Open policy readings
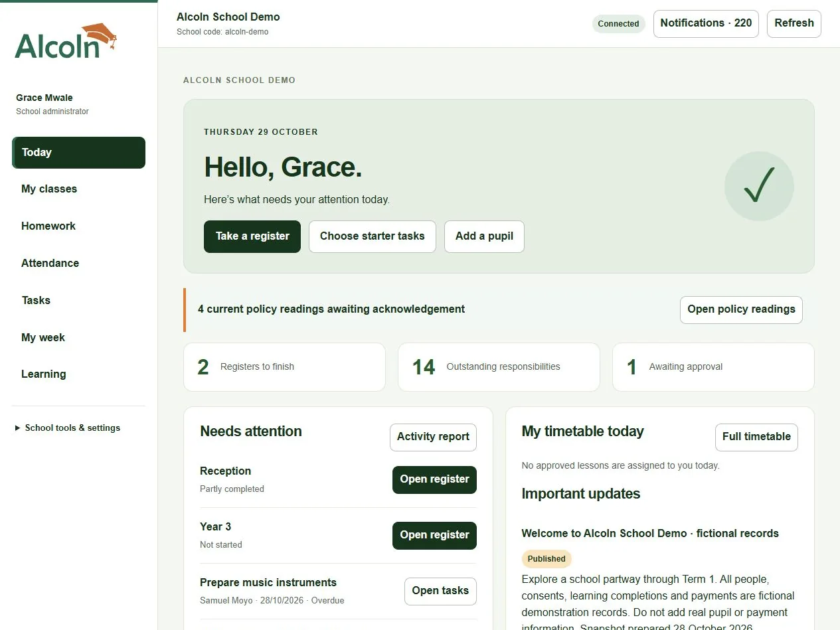This screenshot has width=840, height=630. pyautogui.click(x=741, y=310)
